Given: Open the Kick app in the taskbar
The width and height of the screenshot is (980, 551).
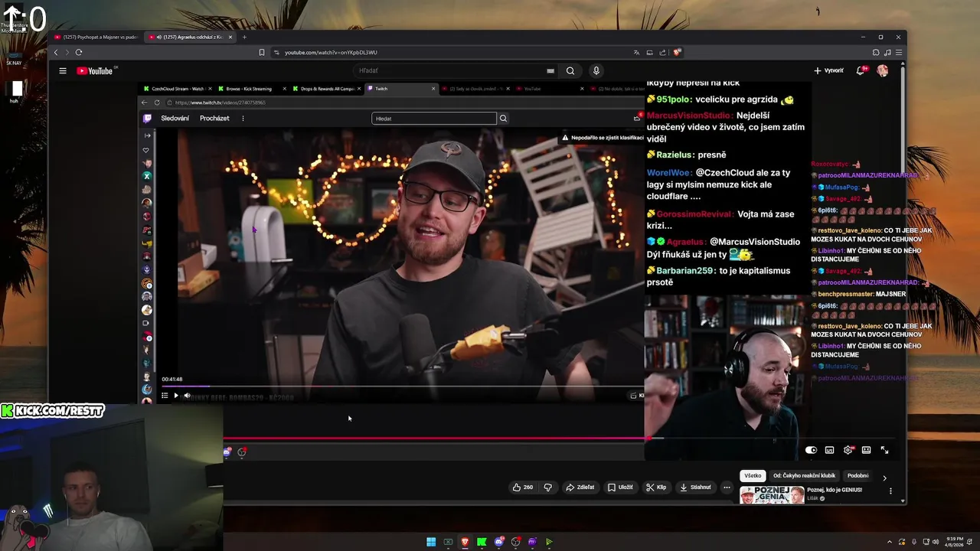Looking at the screenshot, I should coord(482,542).
